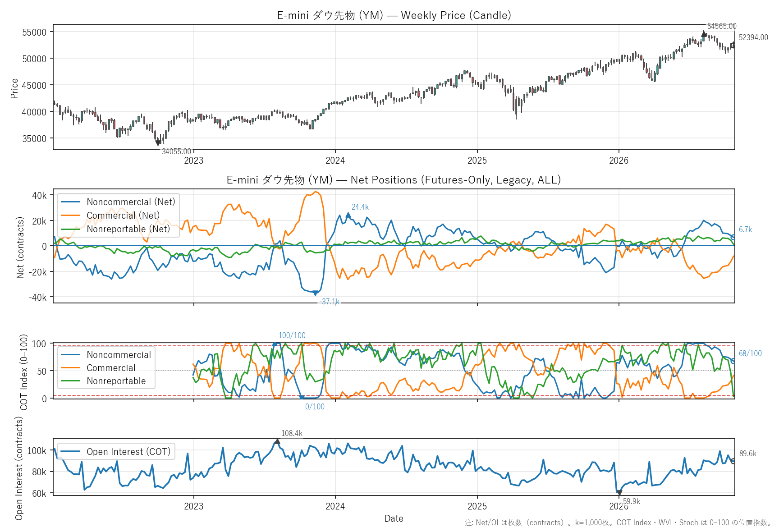Click the open interest peak marker at 108.4k
779x532 pixels.
(x=277, y=441)
